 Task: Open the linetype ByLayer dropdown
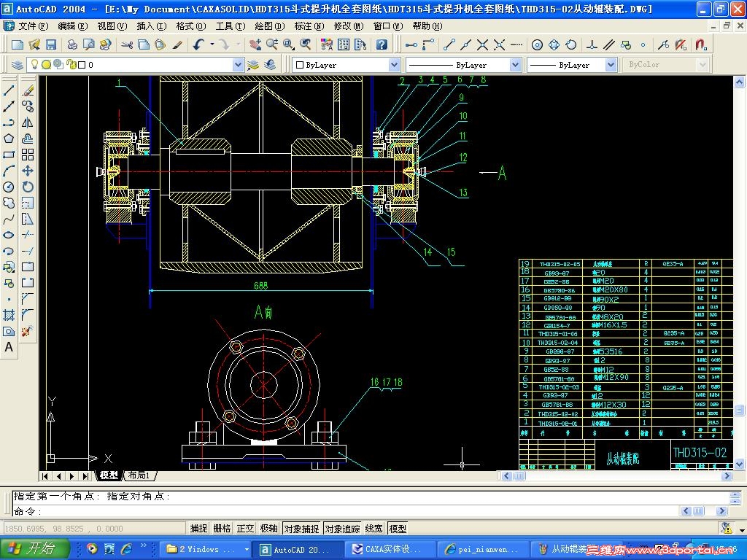click(515, 65)
